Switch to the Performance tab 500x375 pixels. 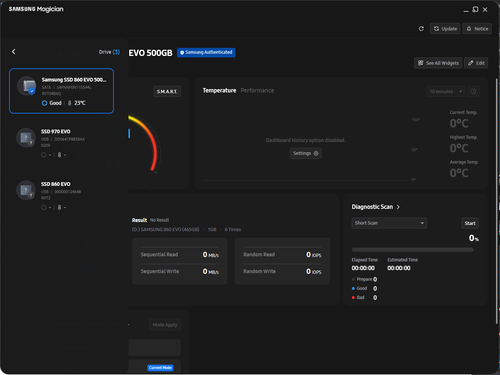[x=257, y=90]
